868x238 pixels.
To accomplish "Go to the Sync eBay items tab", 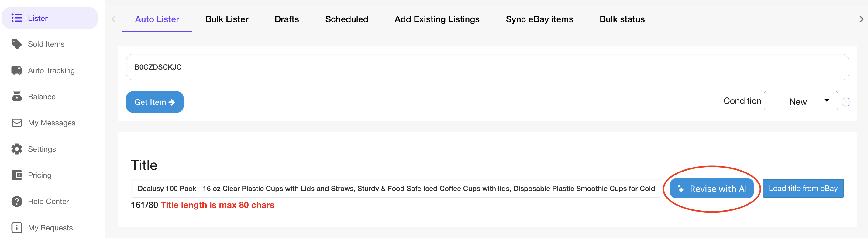I will (539, 19).
